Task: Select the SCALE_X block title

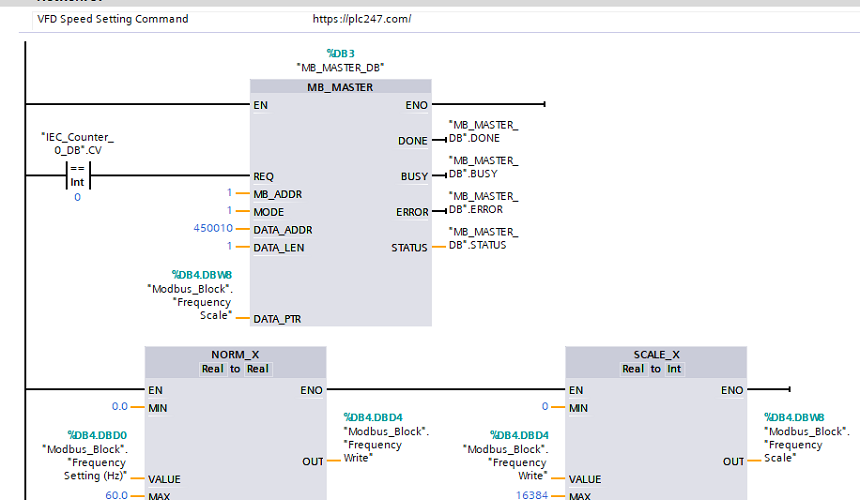Action: click(657, 355)
